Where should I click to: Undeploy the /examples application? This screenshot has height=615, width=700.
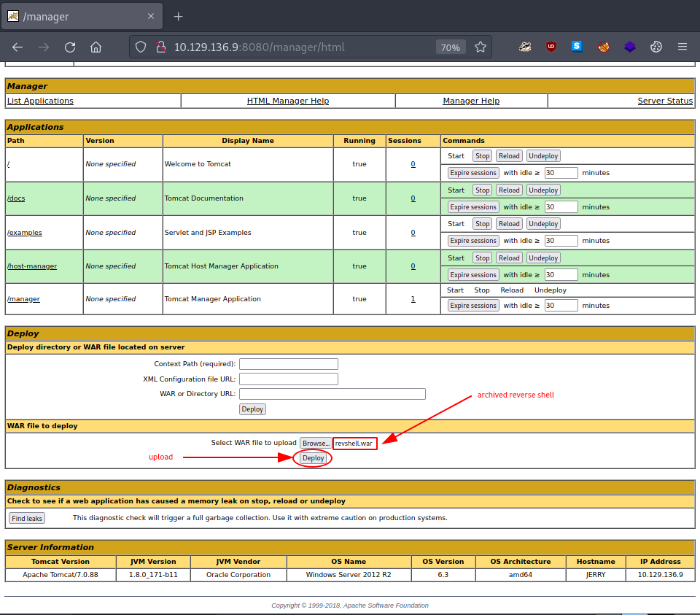click(x=542, y=223)
